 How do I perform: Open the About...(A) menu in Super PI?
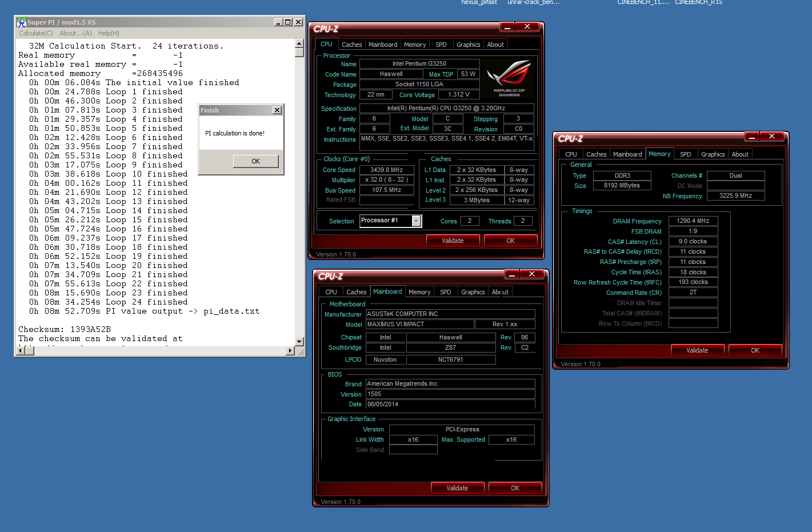75,33
